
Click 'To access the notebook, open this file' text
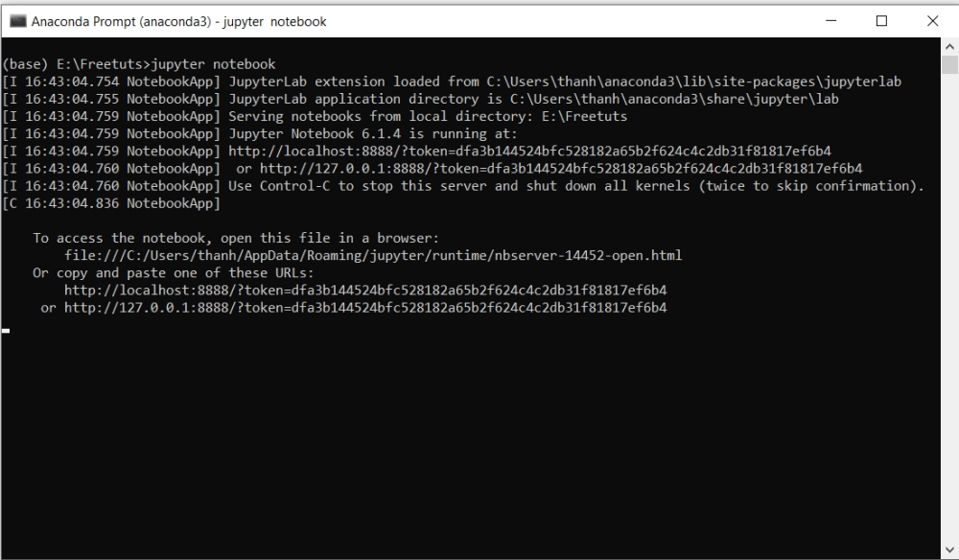coord(236,238)
